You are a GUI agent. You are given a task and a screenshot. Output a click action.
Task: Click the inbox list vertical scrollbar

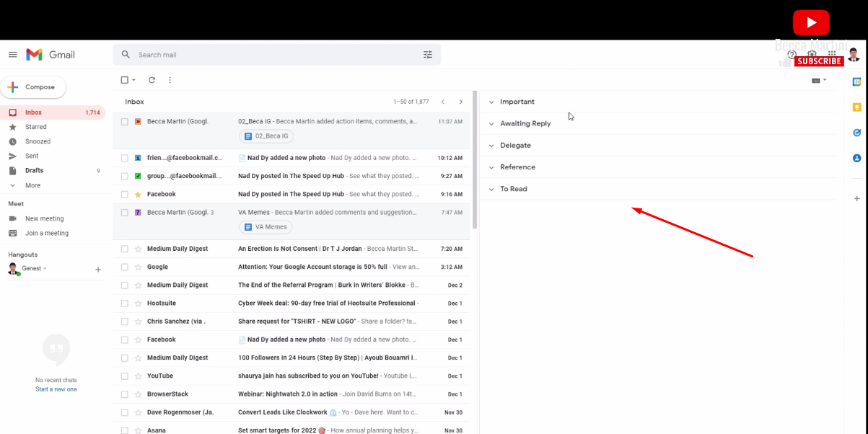475,160
